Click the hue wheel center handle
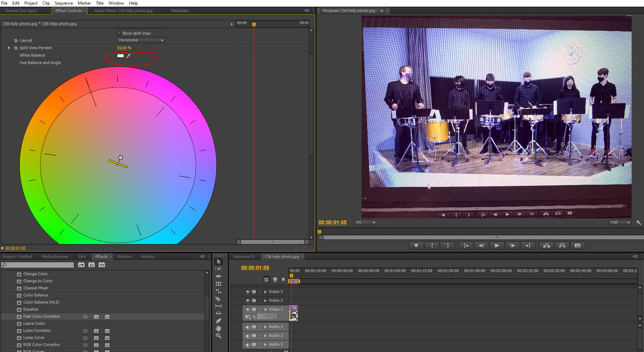This screenshot has width=644, height=352. [x=121, y=158]
